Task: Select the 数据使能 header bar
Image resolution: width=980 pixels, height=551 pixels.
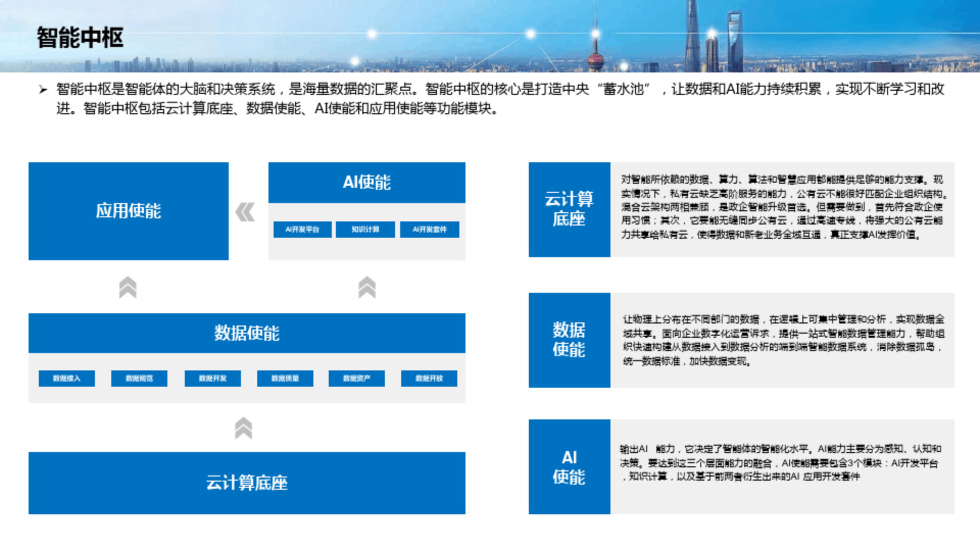Action: [247, 333]
